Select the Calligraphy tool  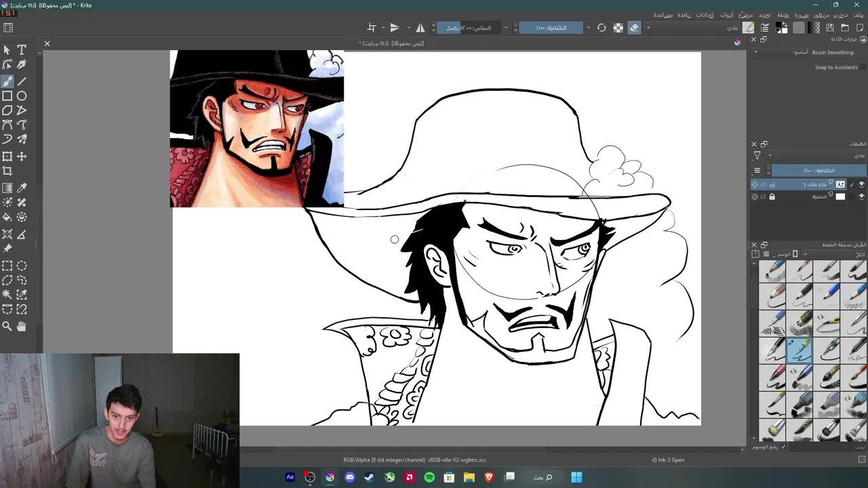[x=22, y=66]
